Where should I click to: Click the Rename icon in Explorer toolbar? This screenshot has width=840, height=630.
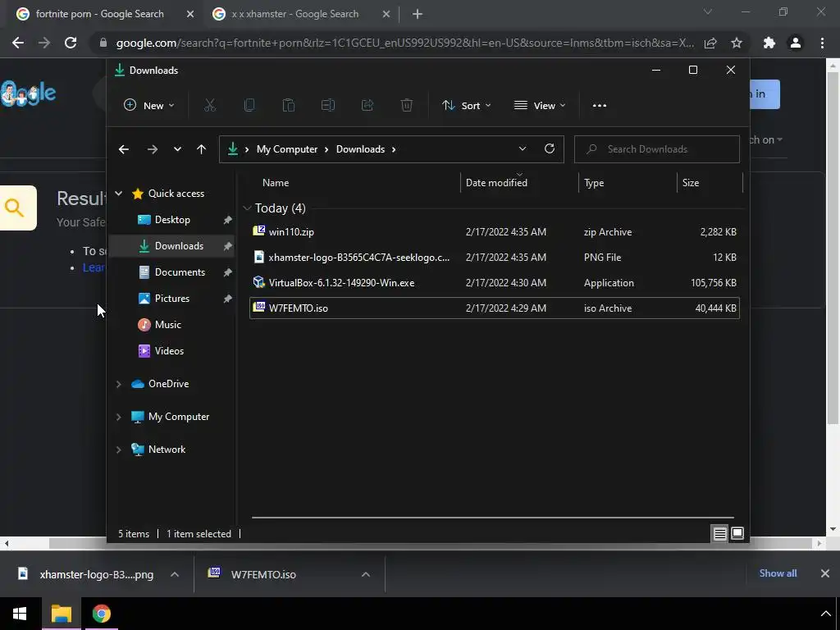328,105
